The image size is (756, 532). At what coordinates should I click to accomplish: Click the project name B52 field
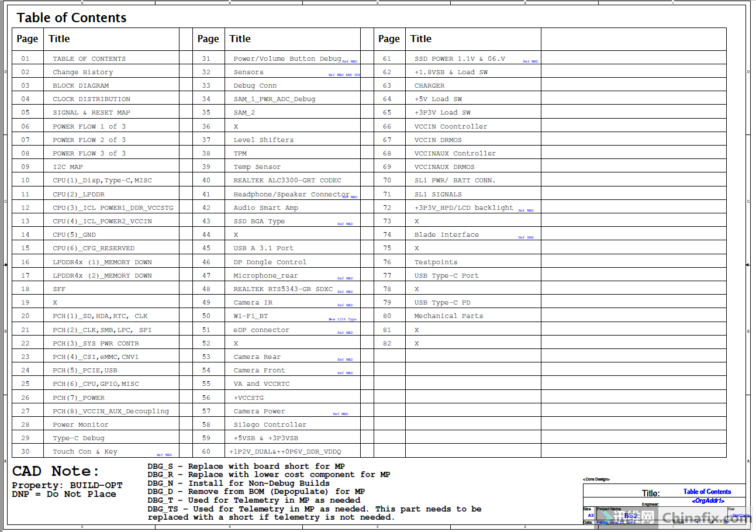631,516
